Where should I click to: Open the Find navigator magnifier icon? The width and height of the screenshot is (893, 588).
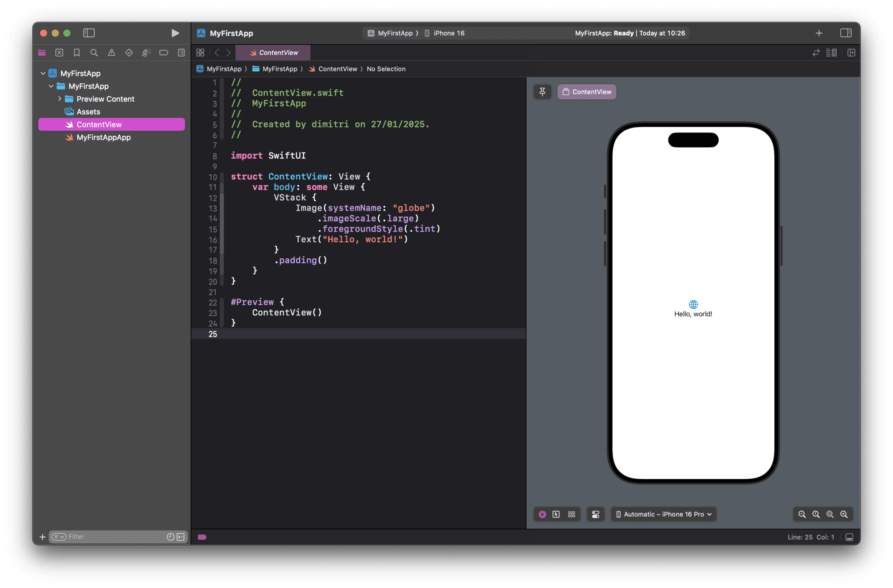click(x=94, y=53)
